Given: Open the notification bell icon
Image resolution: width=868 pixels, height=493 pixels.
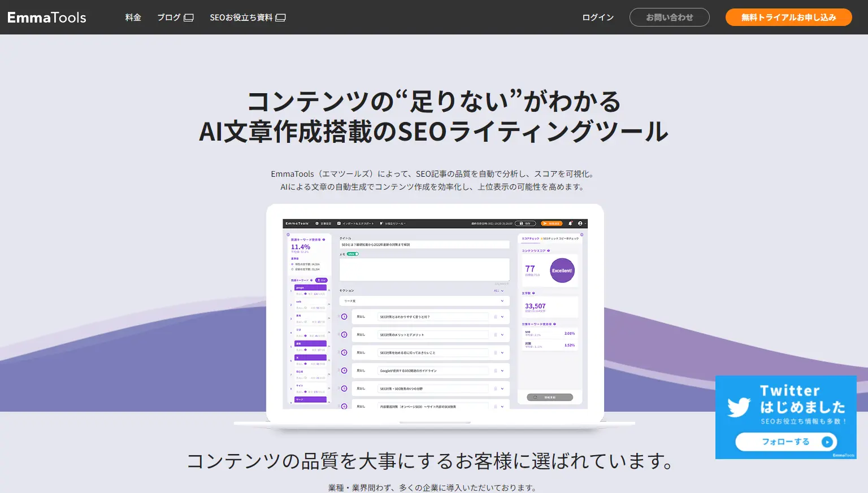Looking at the screenshot, I should tap(570, 224).
